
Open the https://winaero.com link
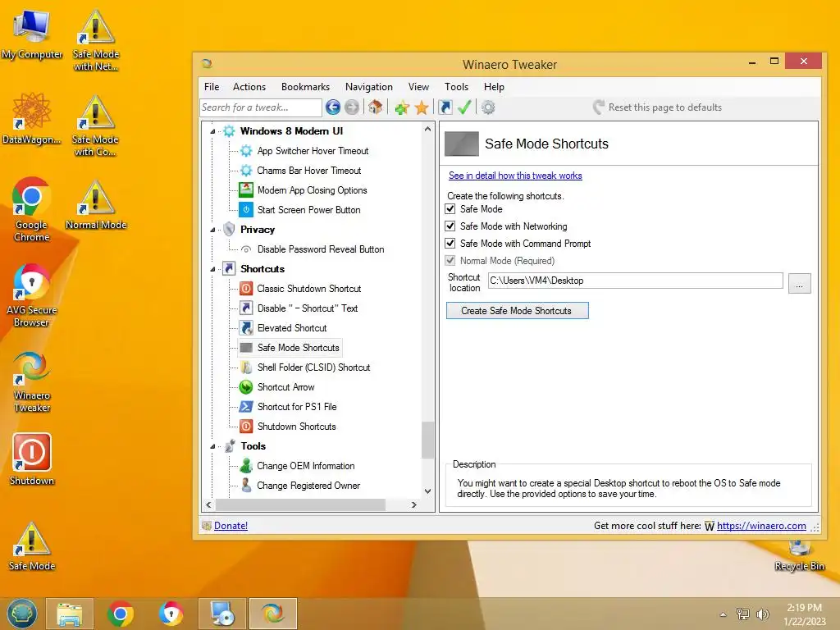[x=761, y=526]
